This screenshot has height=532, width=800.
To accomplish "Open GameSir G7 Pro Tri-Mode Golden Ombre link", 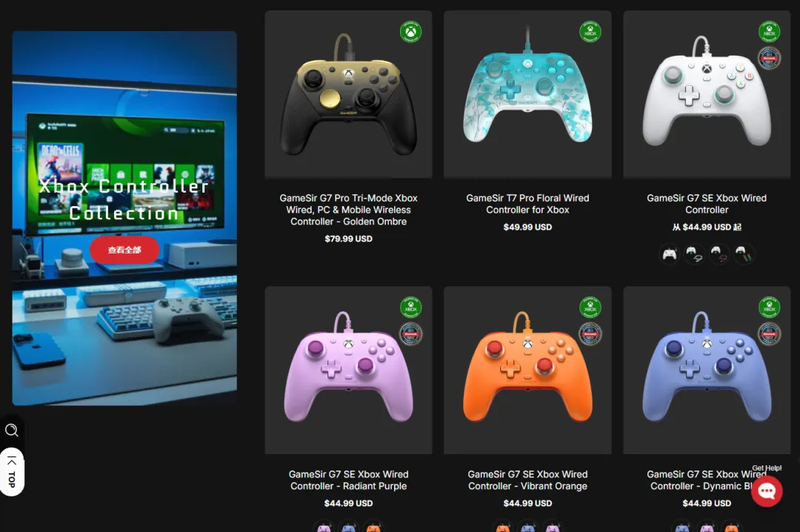I will pos(348,210).
